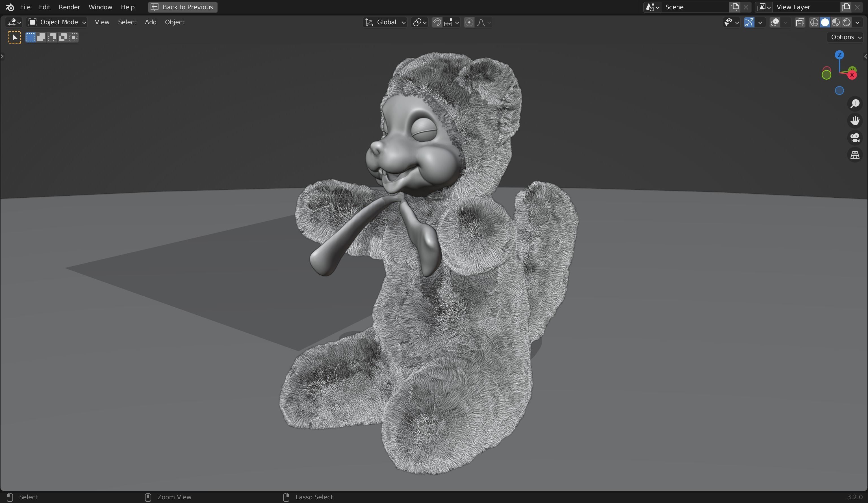Click the Back to Previous button
This screenshot has width=868, height=503.
[182, 7]
